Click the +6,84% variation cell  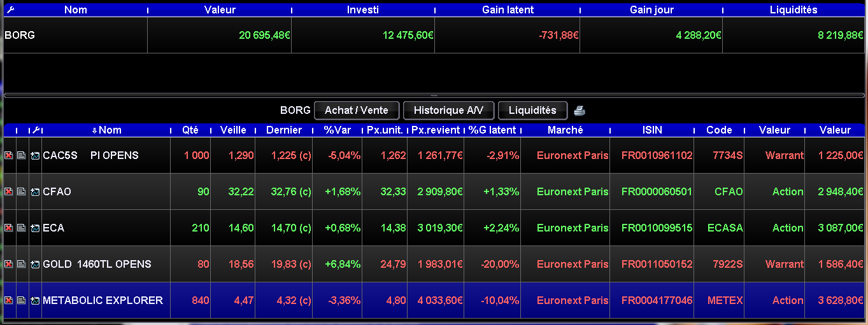pos(338,265)
